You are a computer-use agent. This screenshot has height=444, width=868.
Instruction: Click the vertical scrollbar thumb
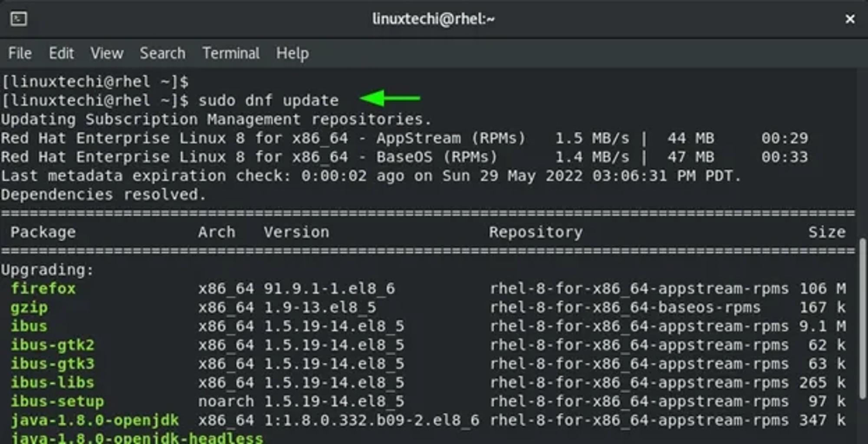click(x=863, y=318)
